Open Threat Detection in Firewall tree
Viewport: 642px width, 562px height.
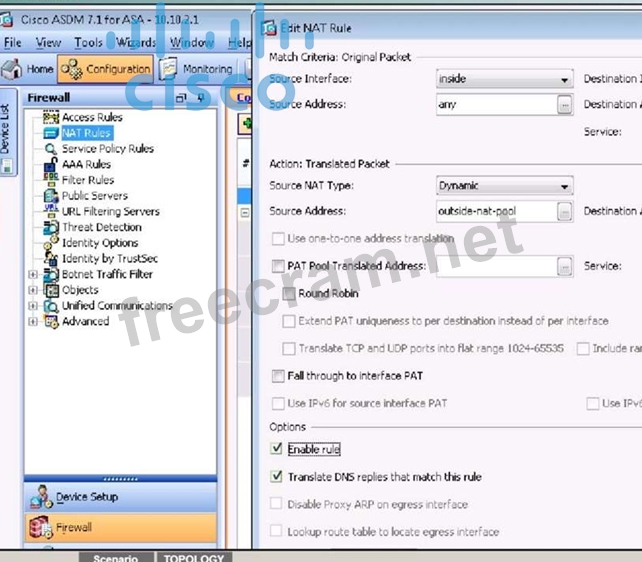pos(100,227)
